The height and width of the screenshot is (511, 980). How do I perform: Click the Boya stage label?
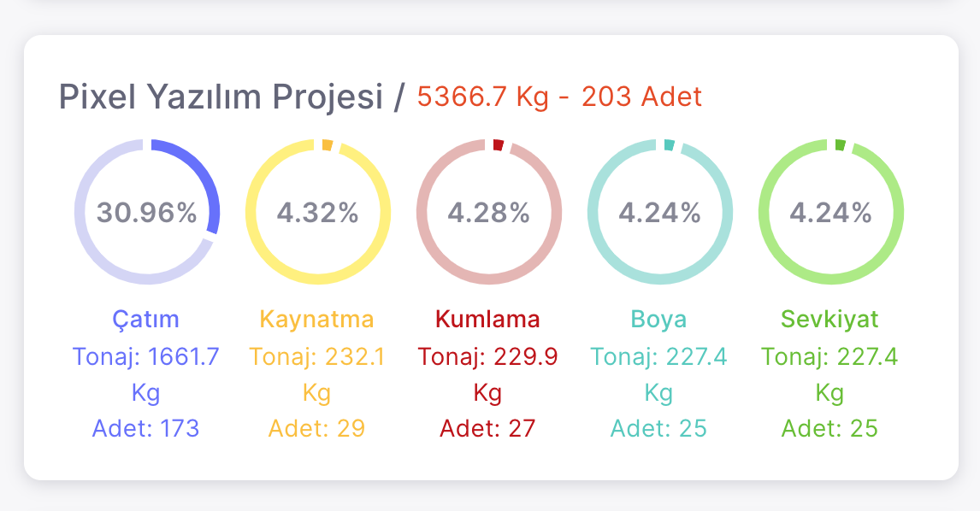(659, 320)
